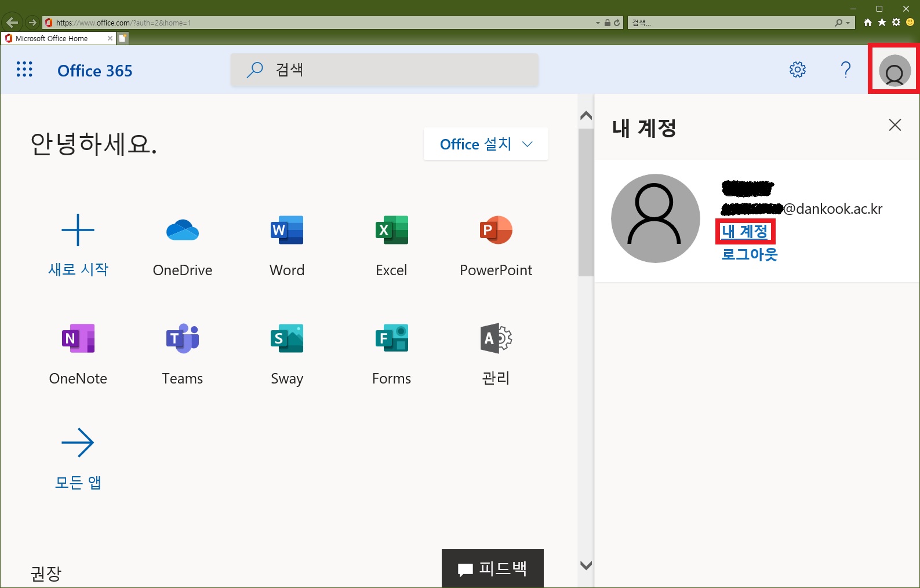This screenshot has width=920, height=588.
Task: Open the 관리 admin app
Action: (496, 338)
